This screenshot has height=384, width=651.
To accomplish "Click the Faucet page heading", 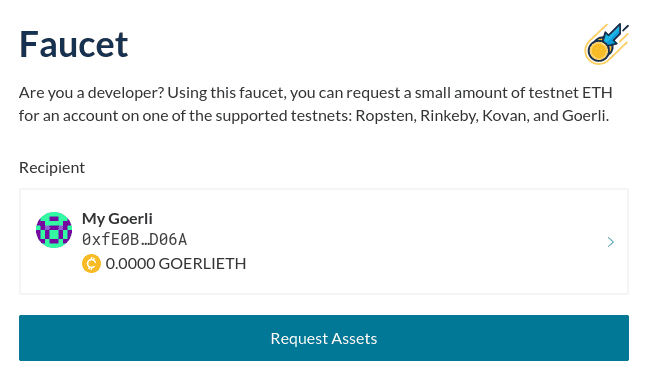I will click(x=73, y=44).
